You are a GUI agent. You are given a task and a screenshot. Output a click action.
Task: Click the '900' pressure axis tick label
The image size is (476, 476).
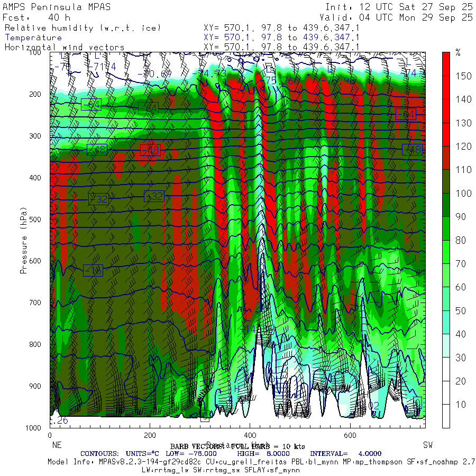[x=35, y=386]
